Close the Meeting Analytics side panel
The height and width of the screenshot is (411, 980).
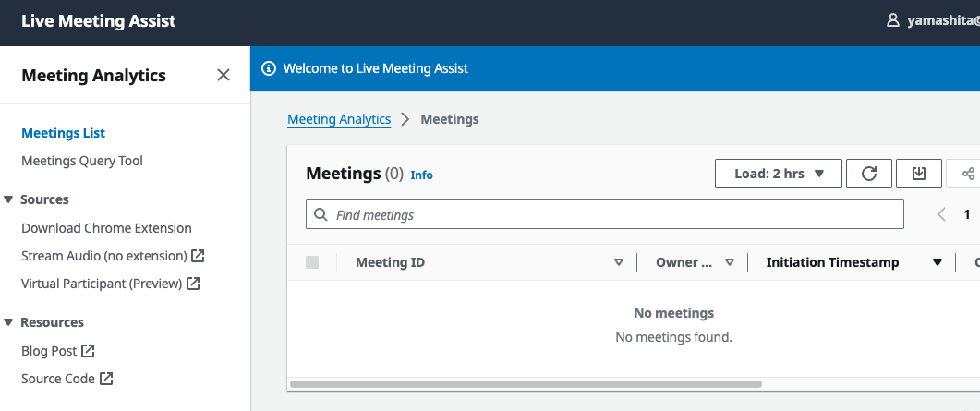(x=224, y=76)
